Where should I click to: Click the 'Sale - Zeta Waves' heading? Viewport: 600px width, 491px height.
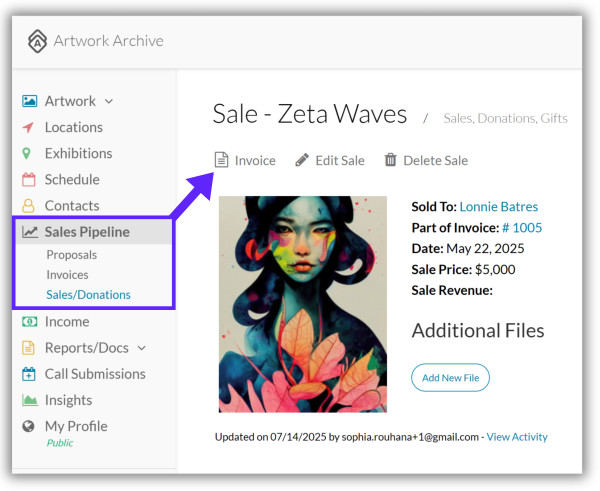tap(310, 114)
